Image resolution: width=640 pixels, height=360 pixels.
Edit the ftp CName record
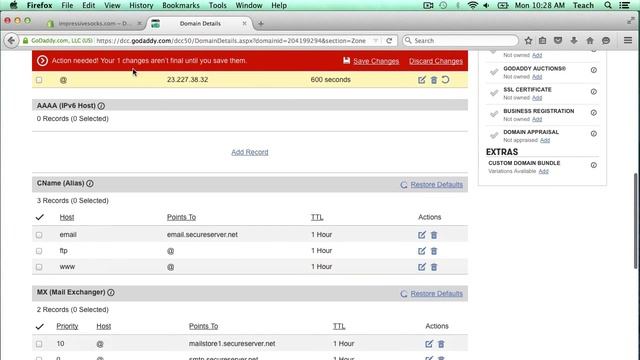422,251
